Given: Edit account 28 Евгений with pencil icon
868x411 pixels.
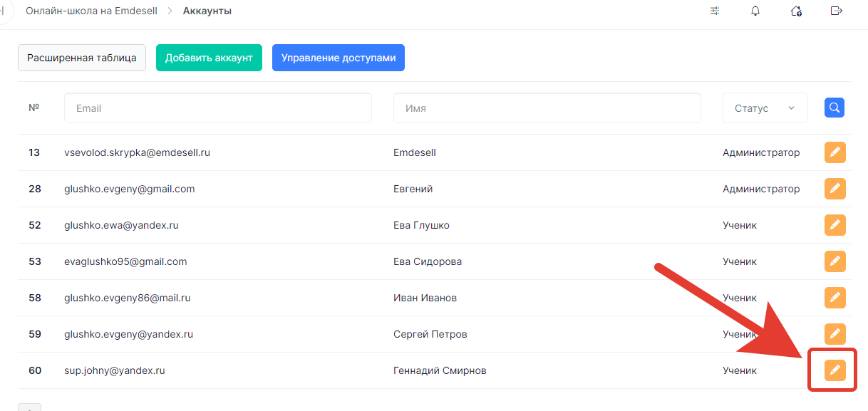Looking at the screenshot, I should pyautogui.click(x=835, y=189).
